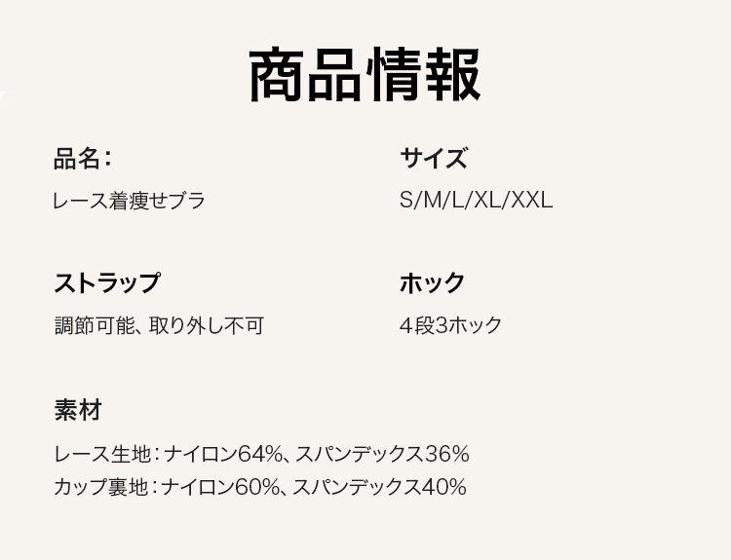Select the 素材 heading
Image resolution: width=731 pixels, height=560 pixels.
pos(78,410)
